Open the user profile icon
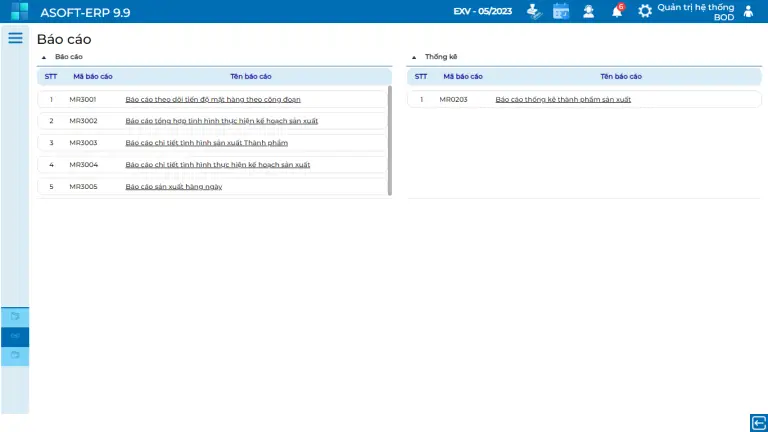 (748, 11)
